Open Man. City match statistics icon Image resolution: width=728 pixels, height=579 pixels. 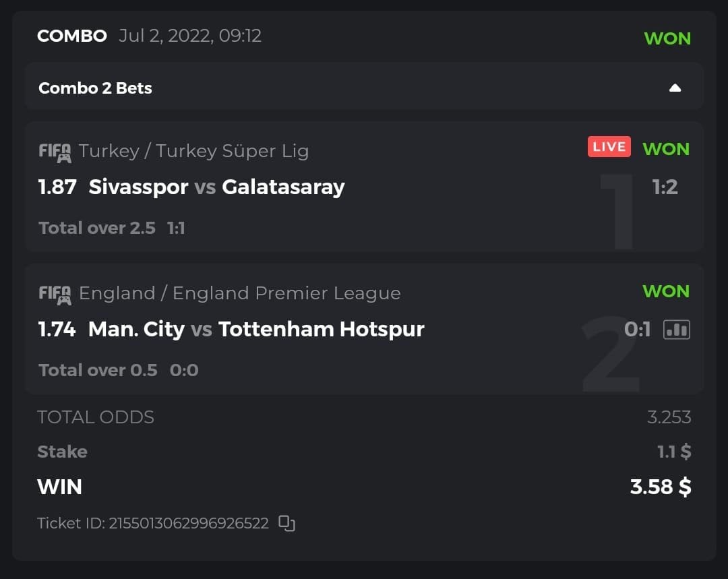tap(677, 329)
